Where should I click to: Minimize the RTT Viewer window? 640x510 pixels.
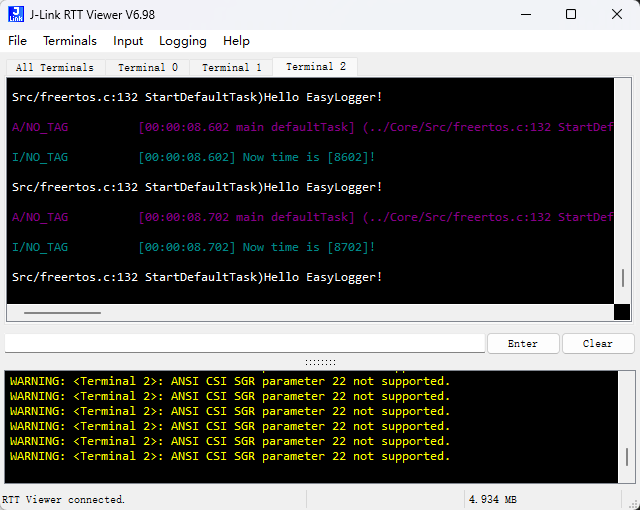[523, 14]
